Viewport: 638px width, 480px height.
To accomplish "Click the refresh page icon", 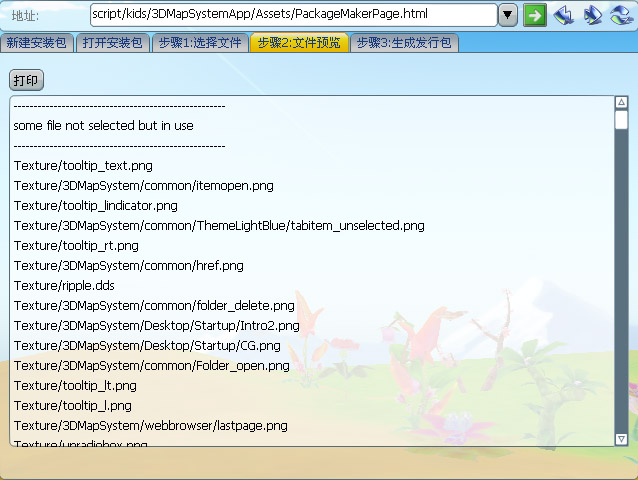I will point(621,15).
